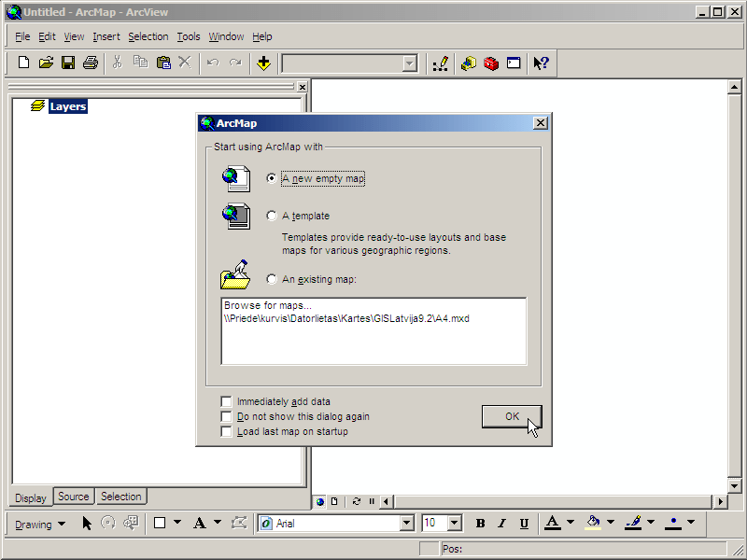Open the Window menu

pos(226,36)
